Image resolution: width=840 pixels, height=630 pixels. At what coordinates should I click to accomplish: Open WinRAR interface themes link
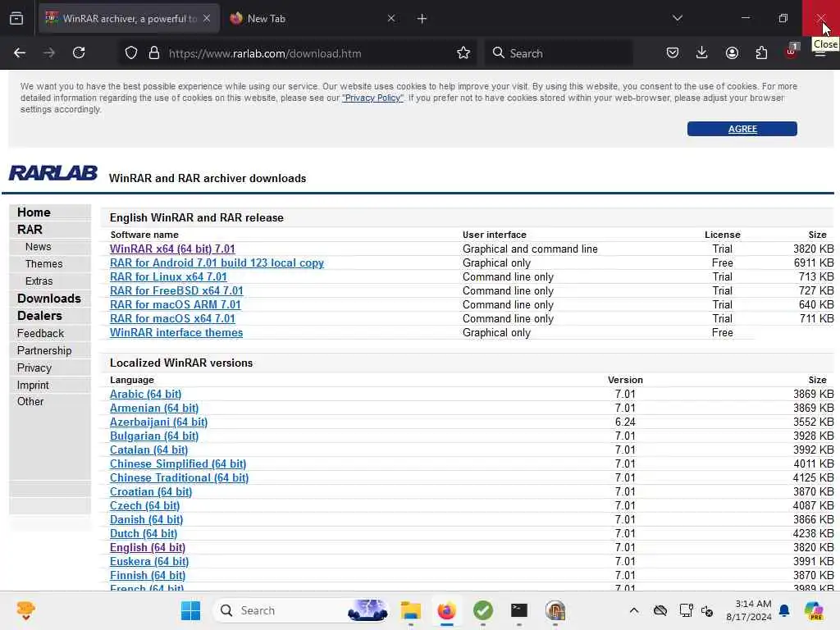point(176,332)
